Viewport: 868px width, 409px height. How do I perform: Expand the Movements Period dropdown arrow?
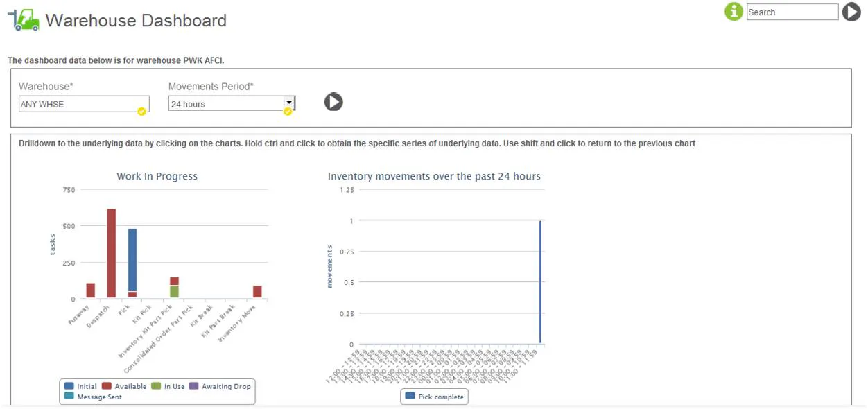point(289,103)
